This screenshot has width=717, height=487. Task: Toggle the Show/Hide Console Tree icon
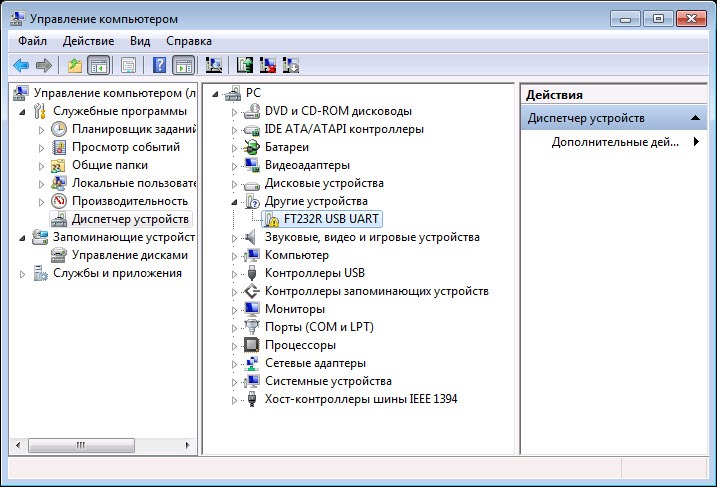99,65
